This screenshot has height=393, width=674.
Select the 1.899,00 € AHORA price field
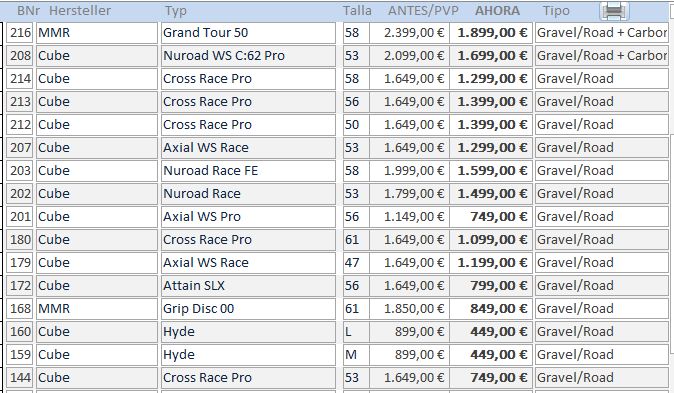pos(491,33)
